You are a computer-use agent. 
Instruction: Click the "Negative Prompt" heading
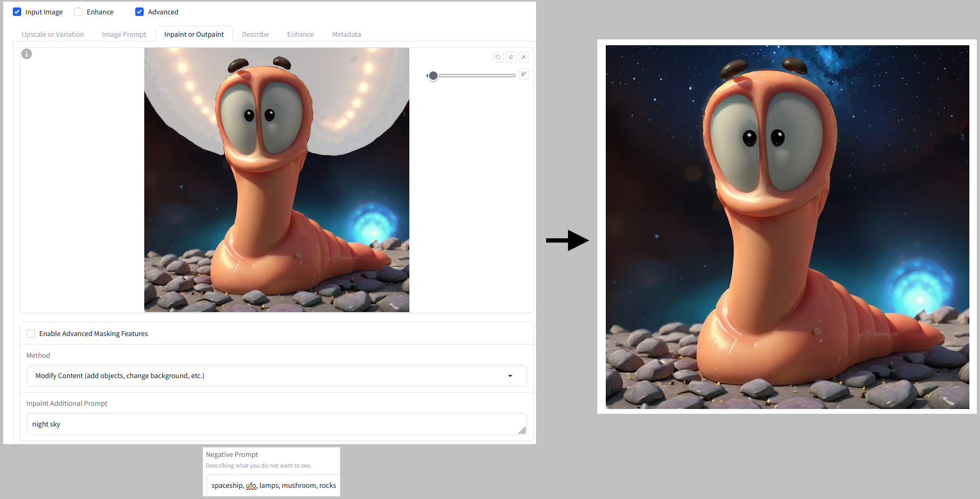pyautogui.click(x=232, y=454)
